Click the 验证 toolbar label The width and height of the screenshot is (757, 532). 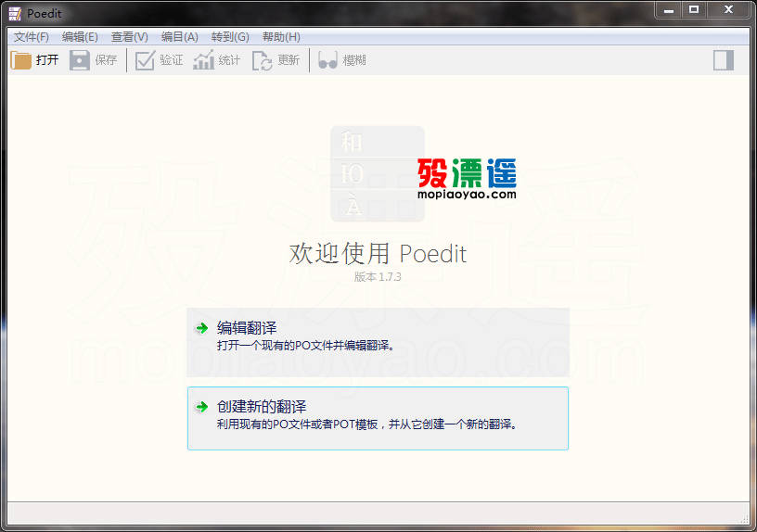click(x=172, y=60)
